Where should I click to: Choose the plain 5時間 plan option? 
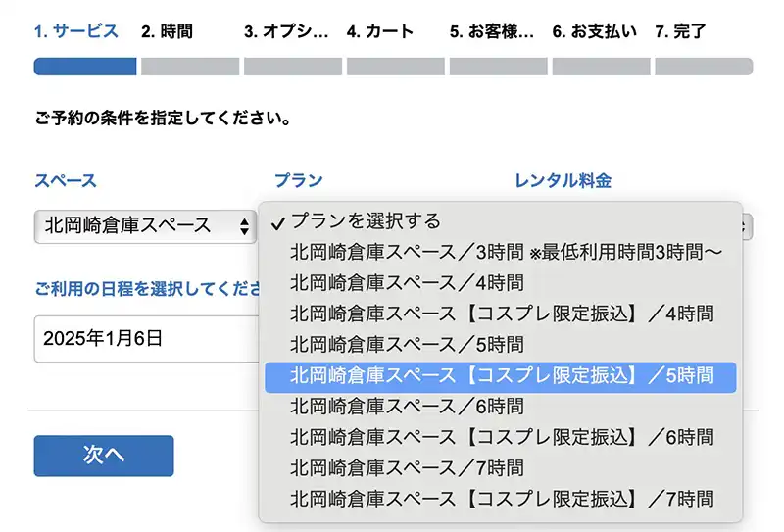407,345
